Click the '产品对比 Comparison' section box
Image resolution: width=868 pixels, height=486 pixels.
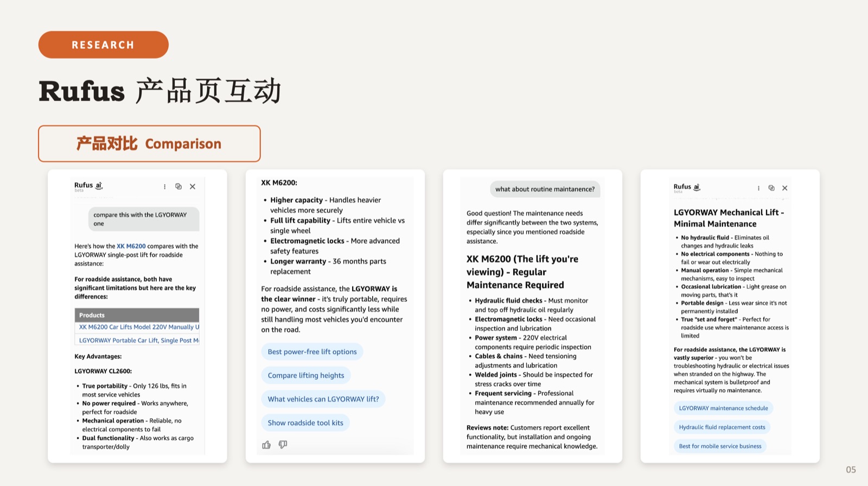click(x=149, y=144)
